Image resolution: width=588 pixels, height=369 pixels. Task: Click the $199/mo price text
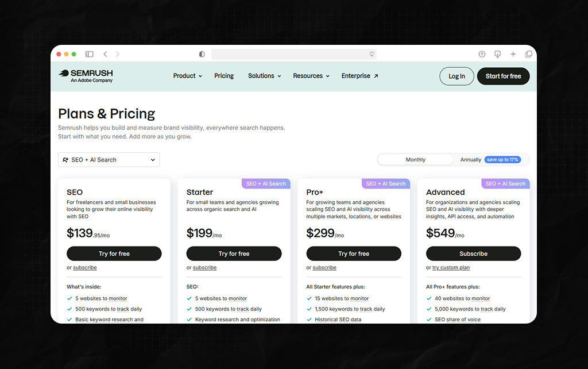click(204, 233)
